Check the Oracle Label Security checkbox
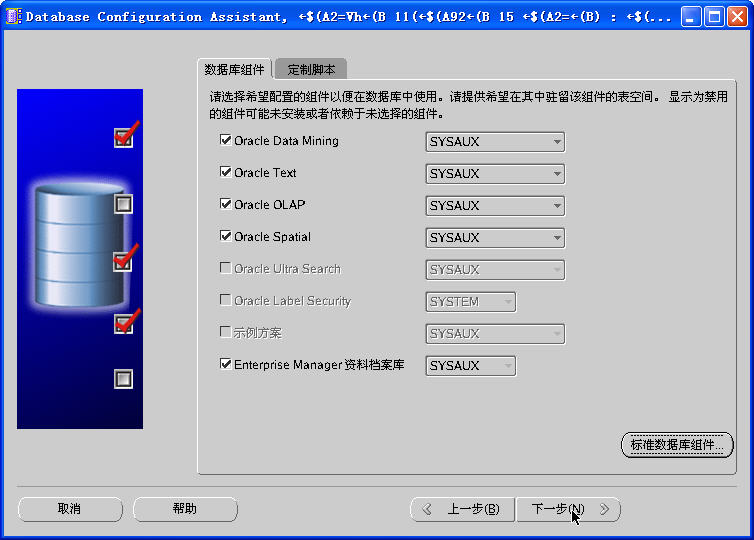The width and height of the screenshot is (754, 540). 225,300
